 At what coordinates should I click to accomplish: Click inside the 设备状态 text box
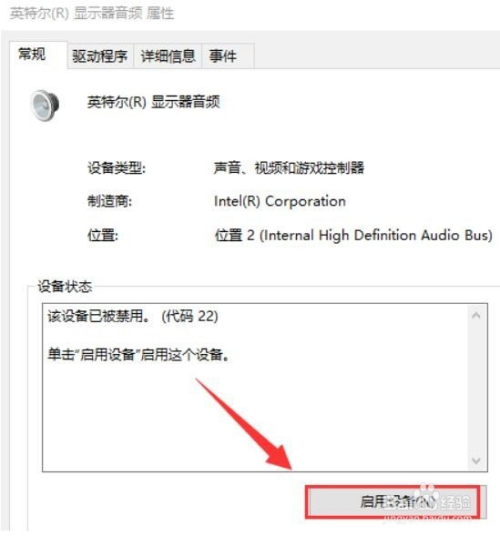click(255, 387)
